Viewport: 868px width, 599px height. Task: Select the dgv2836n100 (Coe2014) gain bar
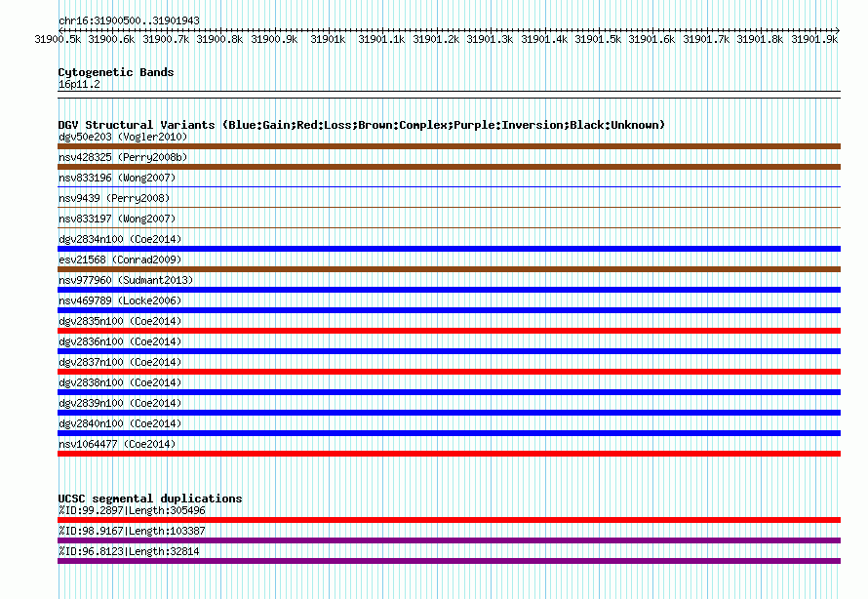pyautogui.click(x=449, y=351)
